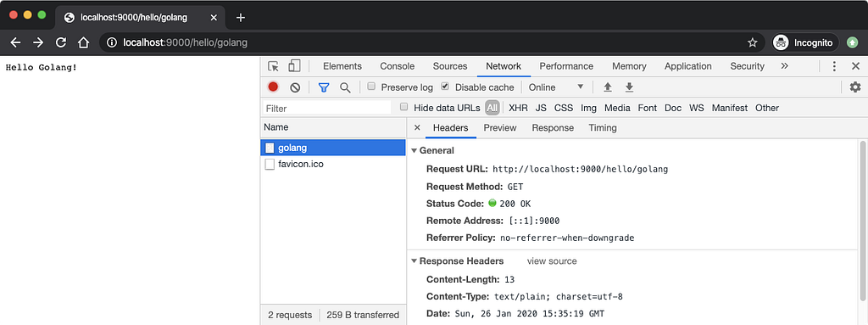
Task: Switch to the Application tab
Action: 688,66
